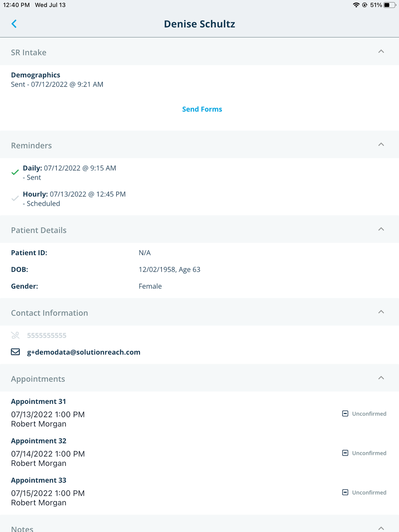
Task: Toggle Appointment 33 unconfirmed status box
Action: 345,493
